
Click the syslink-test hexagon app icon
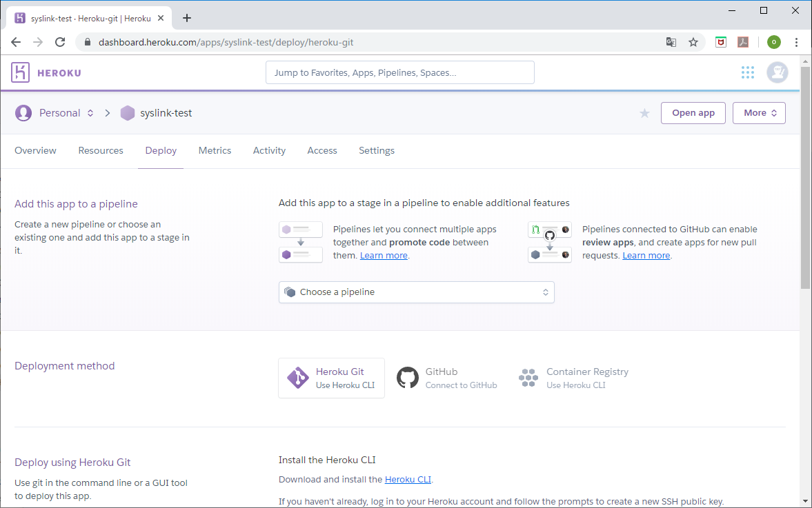pyautogui.click(x=128, y=113)
